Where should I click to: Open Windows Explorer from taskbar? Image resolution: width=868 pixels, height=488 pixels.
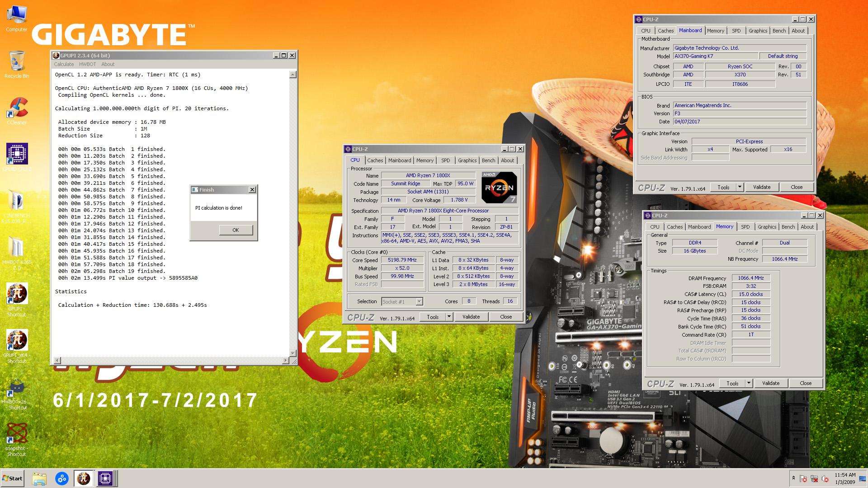coord(39,479)
